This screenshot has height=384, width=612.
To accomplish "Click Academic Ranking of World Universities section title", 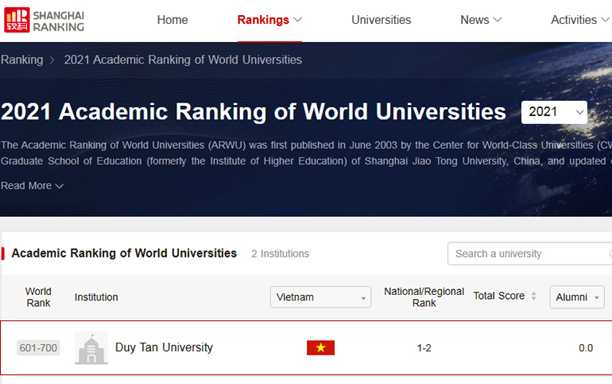I will pyautogui.click(x=124, y=253).
